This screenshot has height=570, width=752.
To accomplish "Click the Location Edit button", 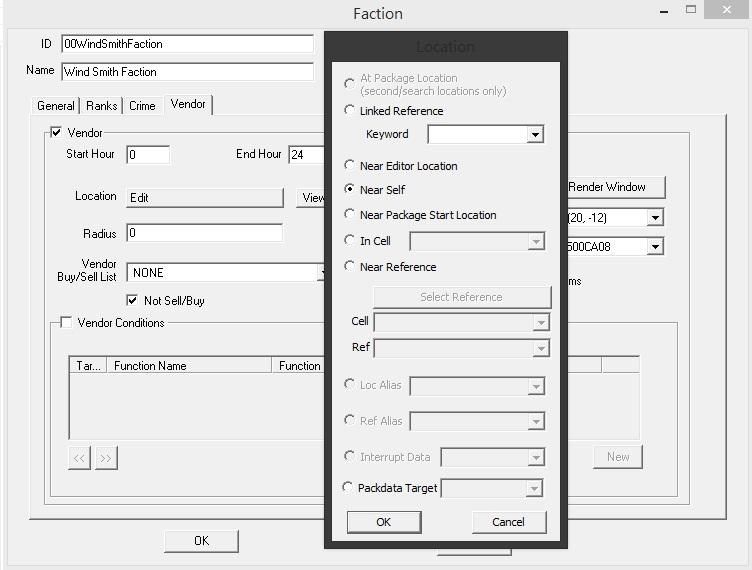I will click(x=205, y=198).
